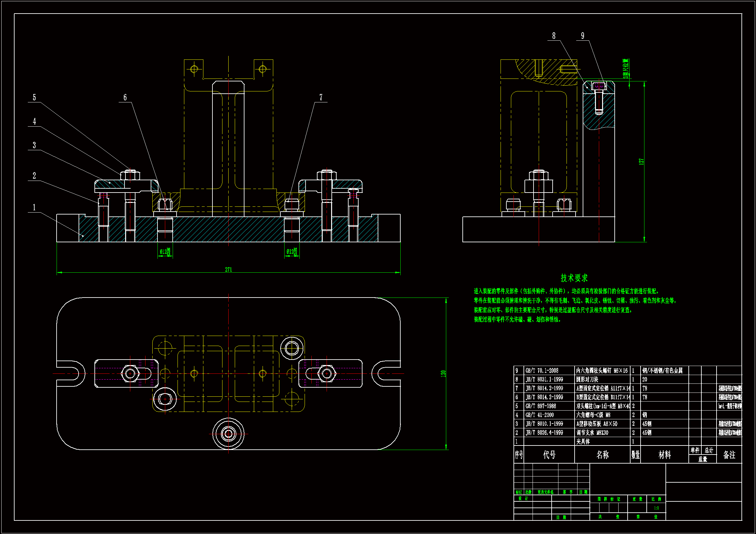
Task: Click JB/T 8026.4-1999 code cell
Action: point(544,433)
